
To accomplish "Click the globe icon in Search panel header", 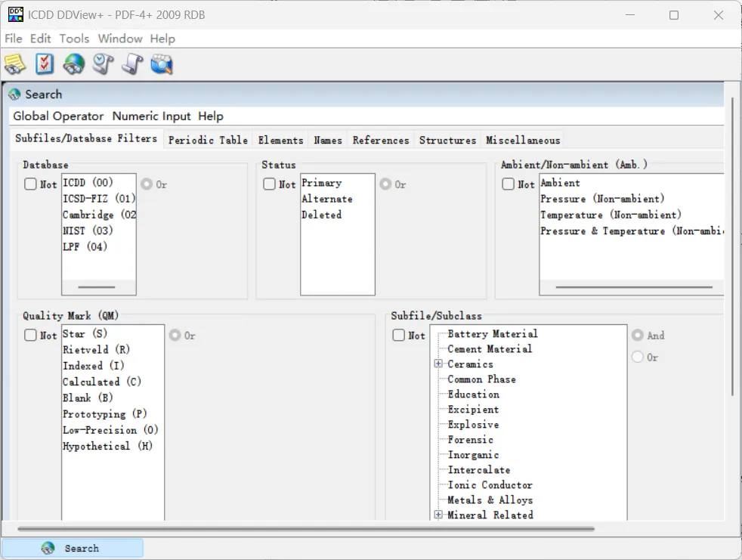I will click(14, 94).
